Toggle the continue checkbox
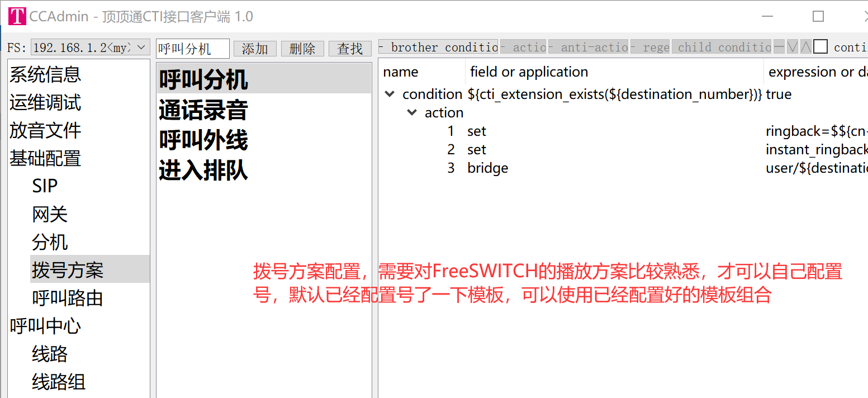 tap(820, 48)
